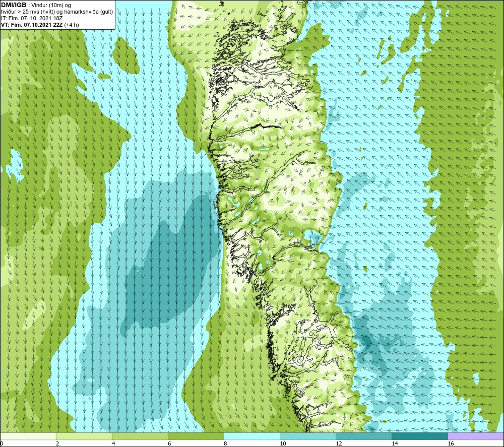The height and width of the screenshot is (447, 504).
Task: Click the 14–16 m/s dark teal legend swatch
Action: 420,436
